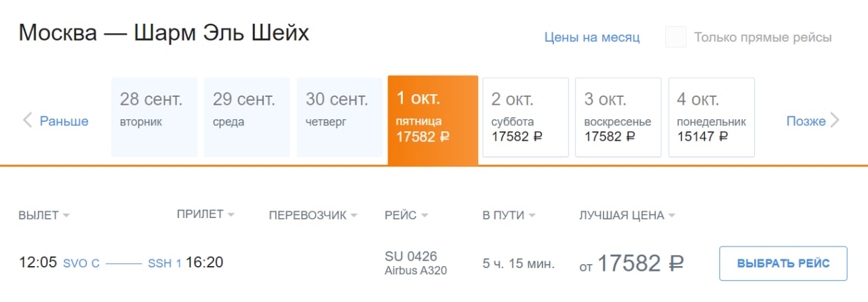
Task: Click the right chevron next to Позже
Action: (835, 121)
